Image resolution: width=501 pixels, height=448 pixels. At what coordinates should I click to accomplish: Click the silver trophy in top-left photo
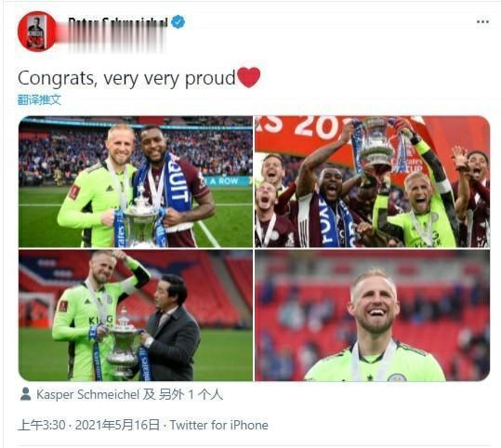tap(140, 218)
